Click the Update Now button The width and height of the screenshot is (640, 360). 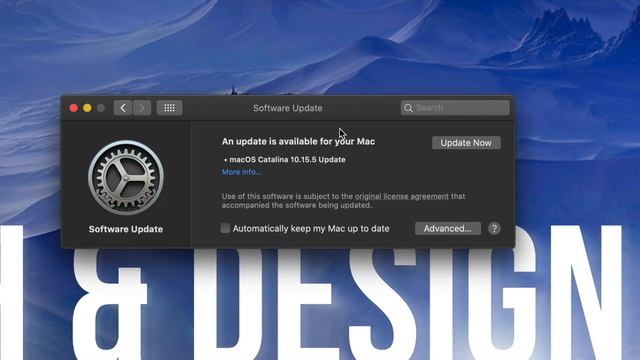click(x=466, y=143)
